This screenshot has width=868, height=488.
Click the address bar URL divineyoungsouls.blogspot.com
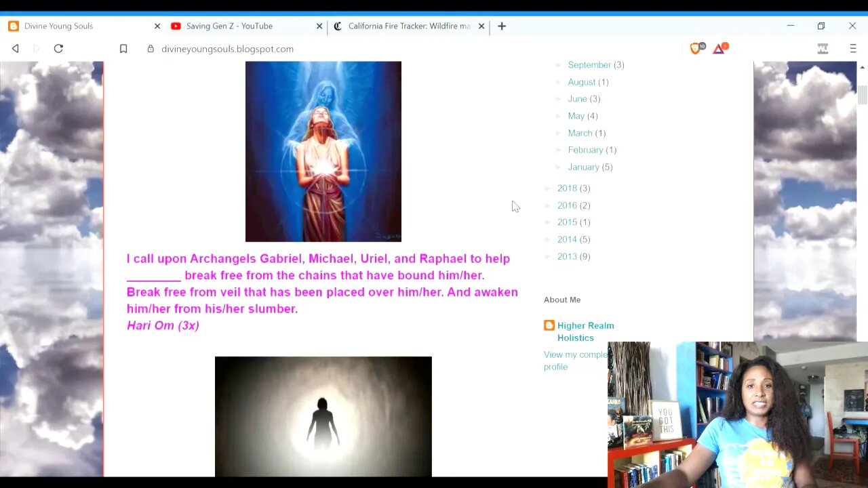227,49
